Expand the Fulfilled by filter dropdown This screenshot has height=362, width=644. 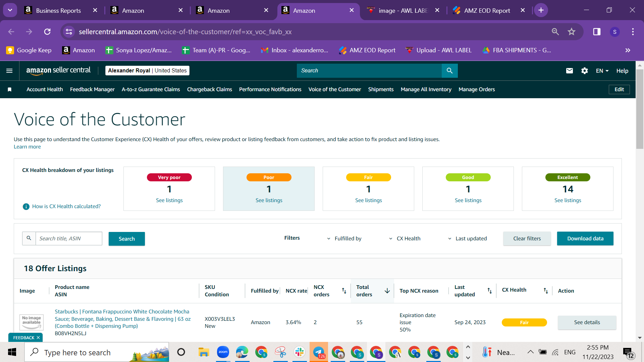(x=344, y=239)
